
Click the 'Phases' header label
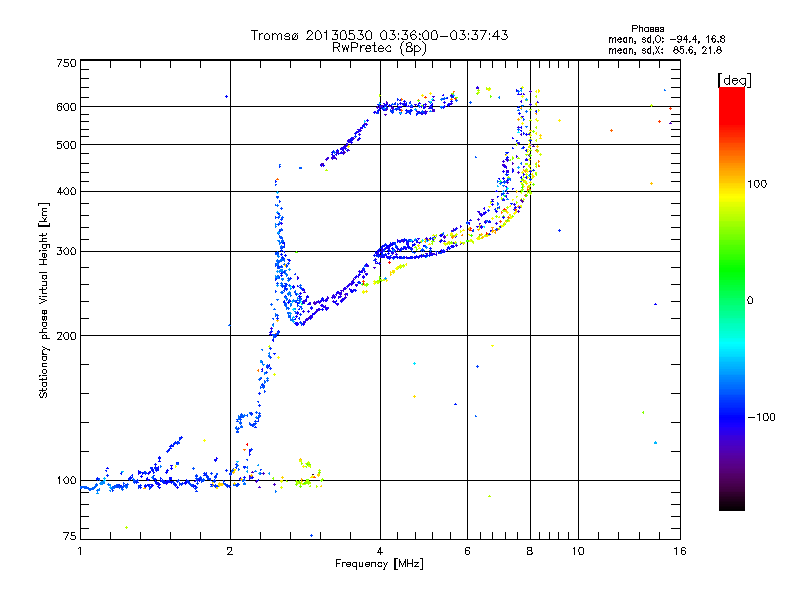click(647, 29)
